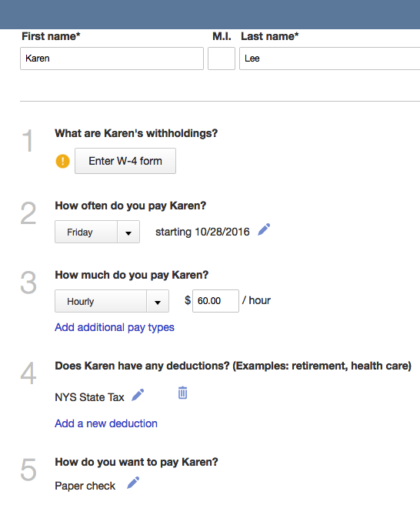This screenshot has height=505, width=420.
Task: Edit the Paper check payment method
Action: click(133, 483)
